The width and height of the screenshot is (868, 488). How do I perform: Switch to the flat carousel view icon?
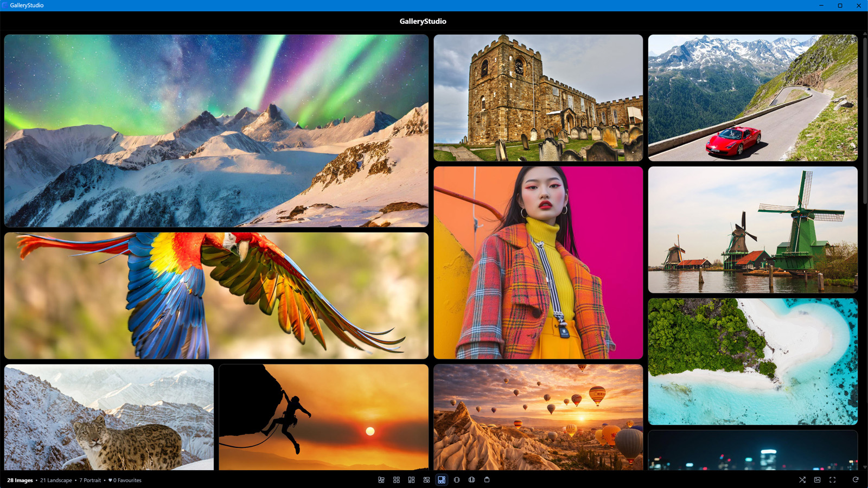(x=457, y=480)
